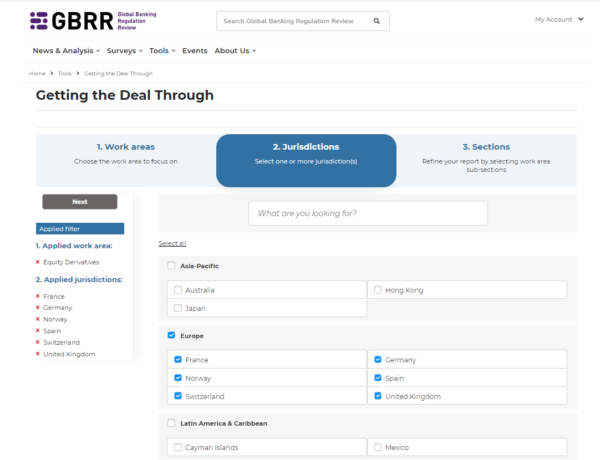This screenshot has height=460, width=600.
Task: Click the Select all link
Action: [x=172, y=243]
